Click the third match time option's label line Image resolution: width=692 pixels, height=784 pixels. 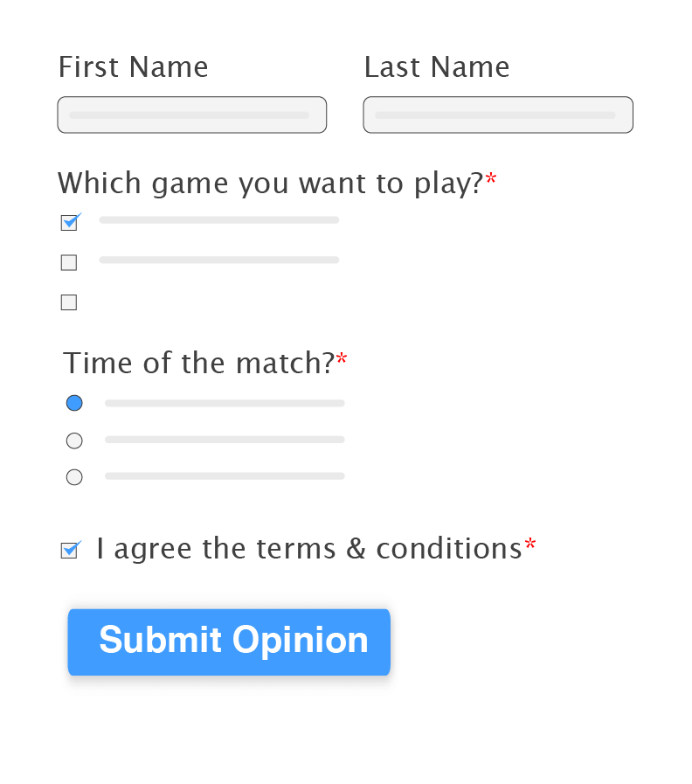tap(225, 476)
